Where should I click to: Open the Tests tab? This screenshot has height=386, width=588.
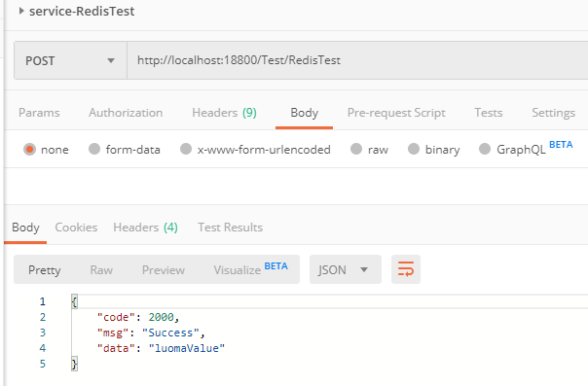pyautogui.click(x=489, y=113)
